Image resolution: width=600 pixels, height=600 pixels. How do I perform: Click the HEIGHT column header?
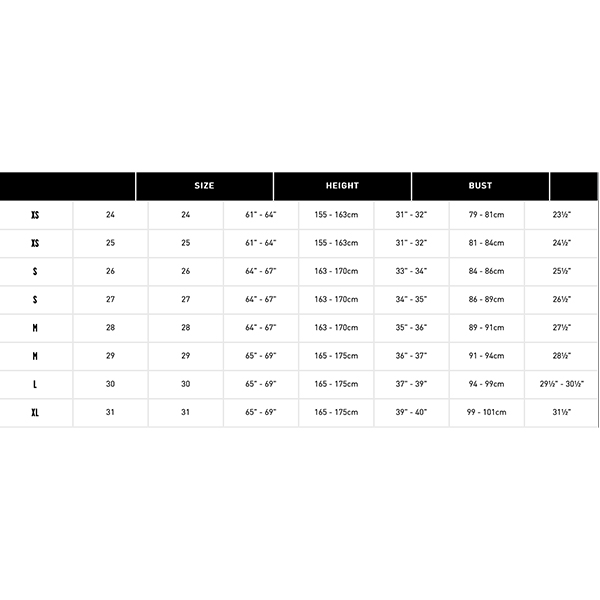[342, 186]
